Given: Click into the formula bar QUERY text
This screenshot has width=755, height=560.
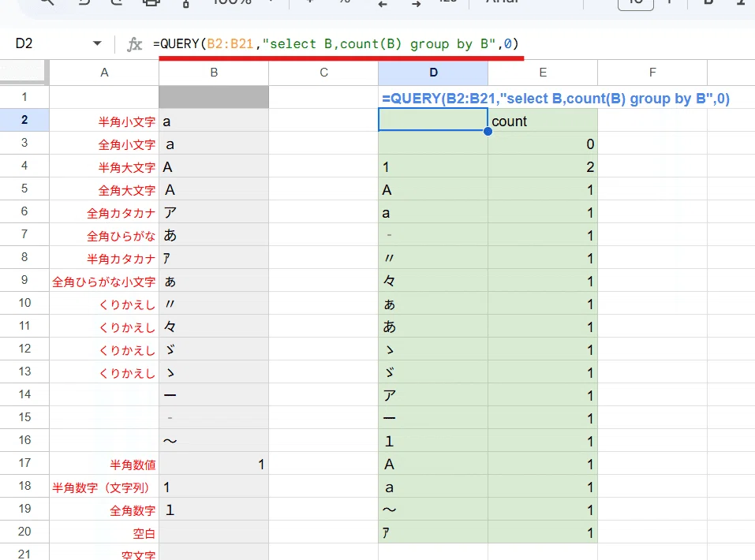Looking at the screenshot, I should [x=335, y=44].
